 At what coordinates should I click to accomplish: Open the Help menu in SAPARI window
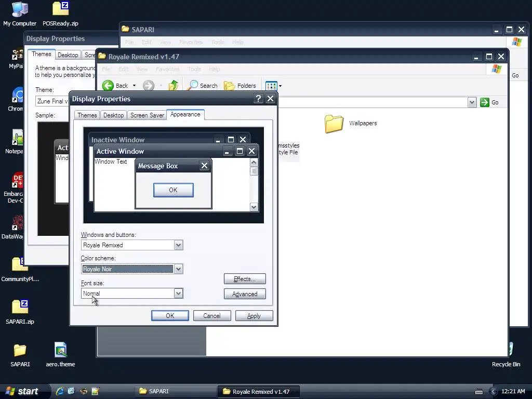click(x=237, y=42)
